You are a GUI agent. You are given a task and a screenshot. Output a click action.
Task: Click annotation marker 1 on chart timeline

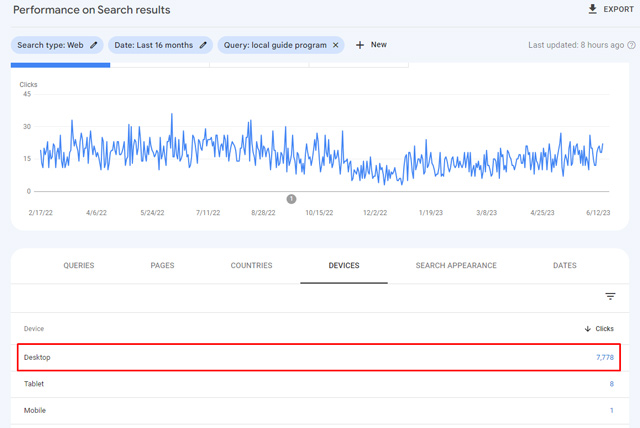[292, 199]
